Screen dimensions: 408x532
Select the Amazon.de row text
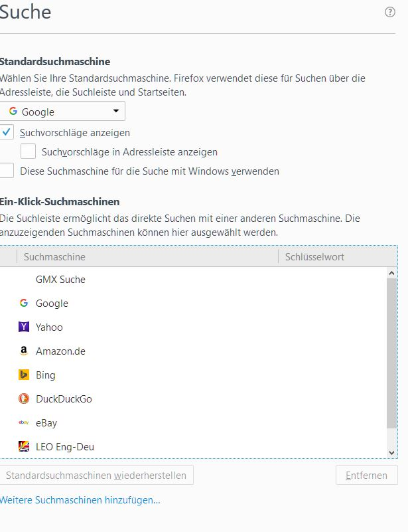pos(60,351)
